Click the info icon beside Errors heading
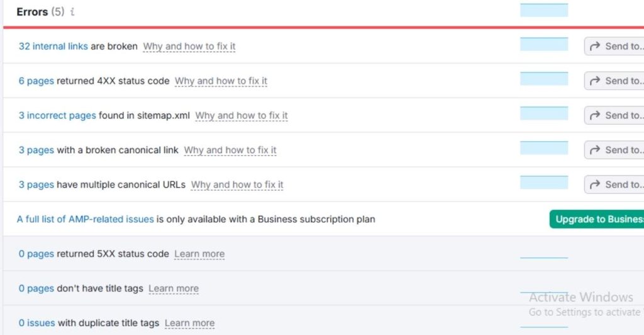This screenshot has height=335, width=644. coord(72,12)
